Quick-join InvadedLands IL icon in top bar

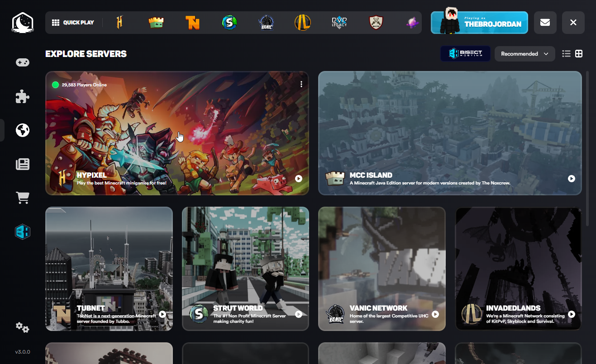[302, 23]
